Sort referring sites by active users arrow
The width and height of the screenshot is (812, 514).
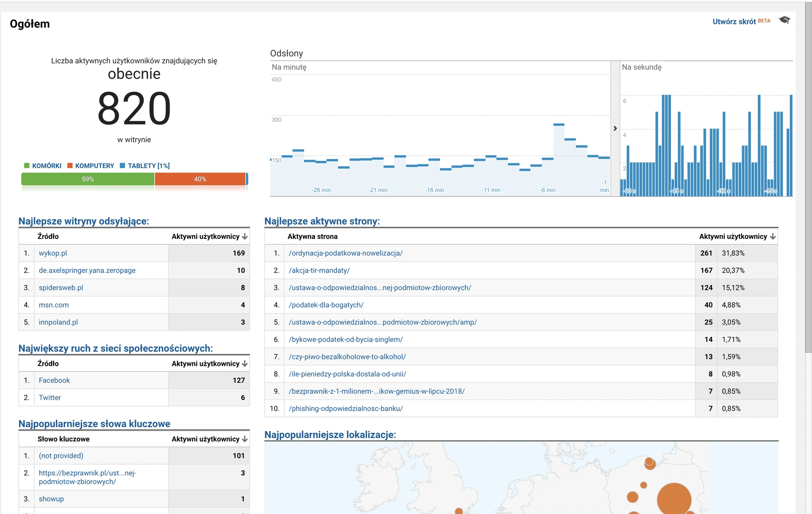(x=244, y=237)
